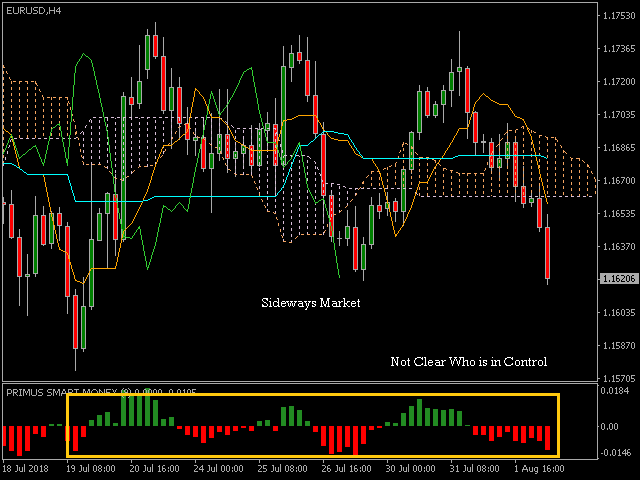Click indicator scale value -0.0146

[x=614, y=453]
